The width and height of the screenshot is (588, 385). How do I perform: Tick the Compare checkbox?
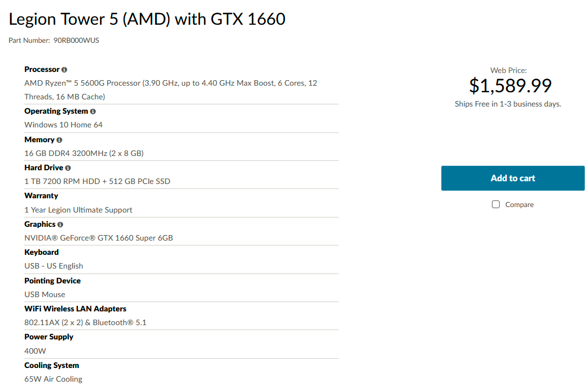(496, 204)
